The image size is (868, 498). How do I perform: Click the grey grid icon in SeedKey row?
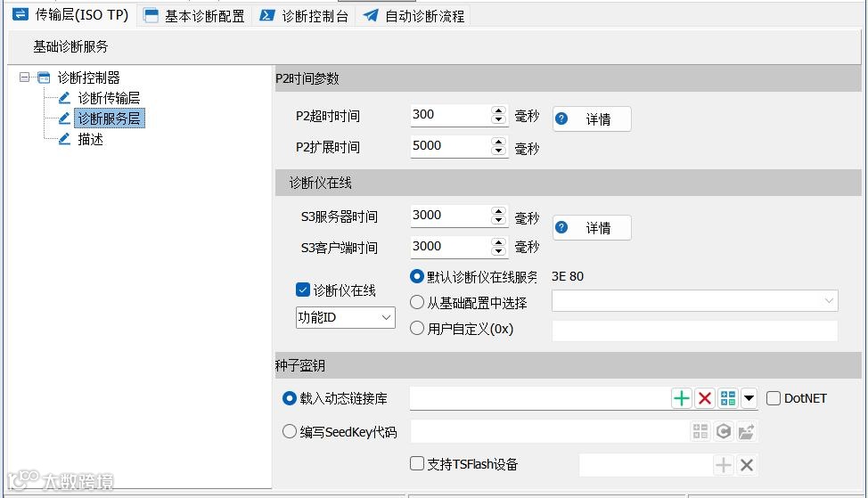[700, 431]
